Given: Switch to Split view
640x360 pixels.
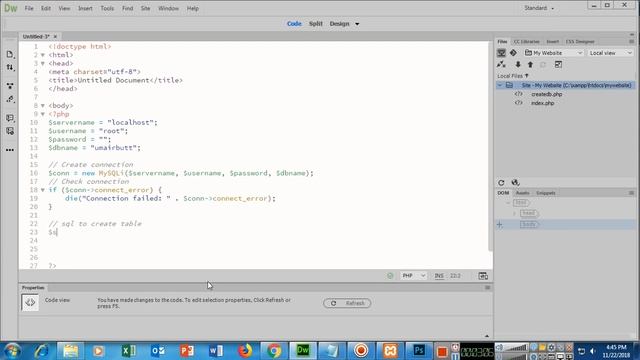Looking at the screenshot, I should pyautogui.click(x=316, y=24).
